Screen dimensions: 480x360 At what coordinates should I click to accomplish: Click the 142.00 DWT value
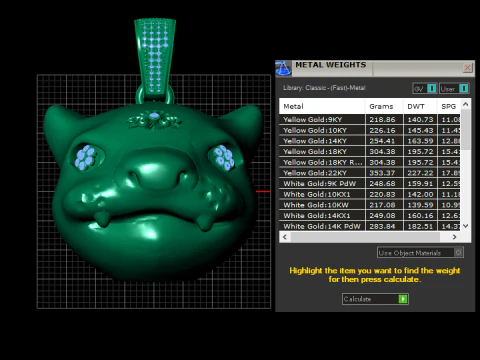point(420,194)
